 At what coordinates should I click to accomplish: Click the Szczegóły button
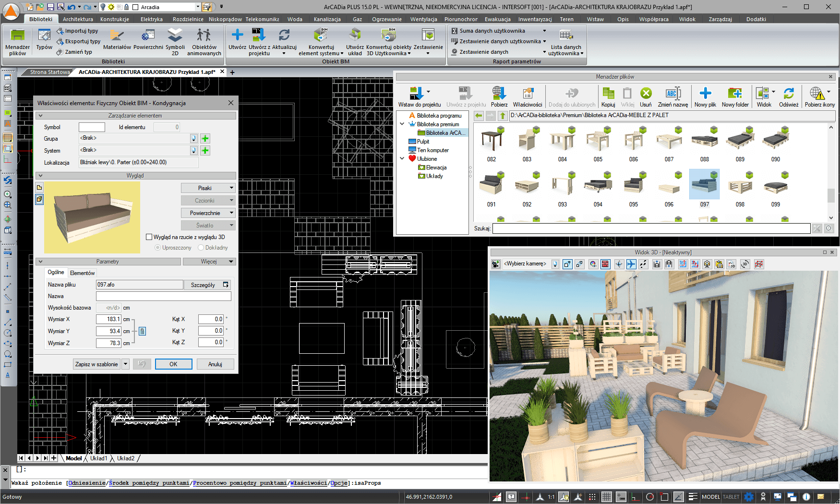207,285
